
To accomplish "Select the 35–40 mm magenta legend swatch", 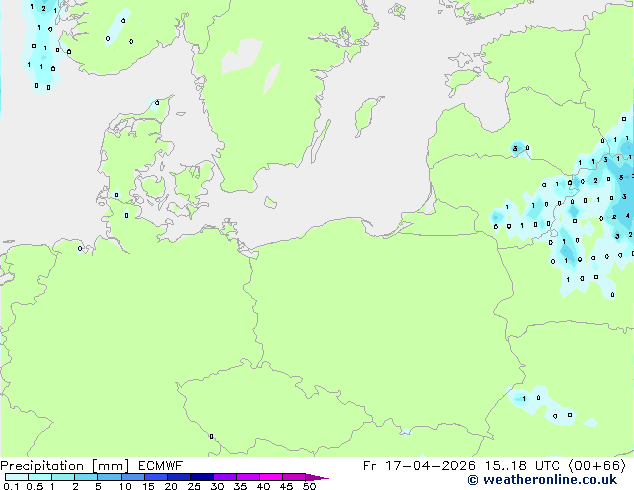I will 247,477.
